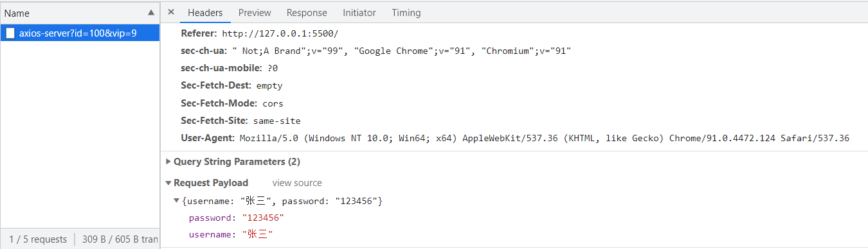This screenshot has width=868, height=249.
Task: Collapse the username/password payload object
Action: click(x=177, y=202)
